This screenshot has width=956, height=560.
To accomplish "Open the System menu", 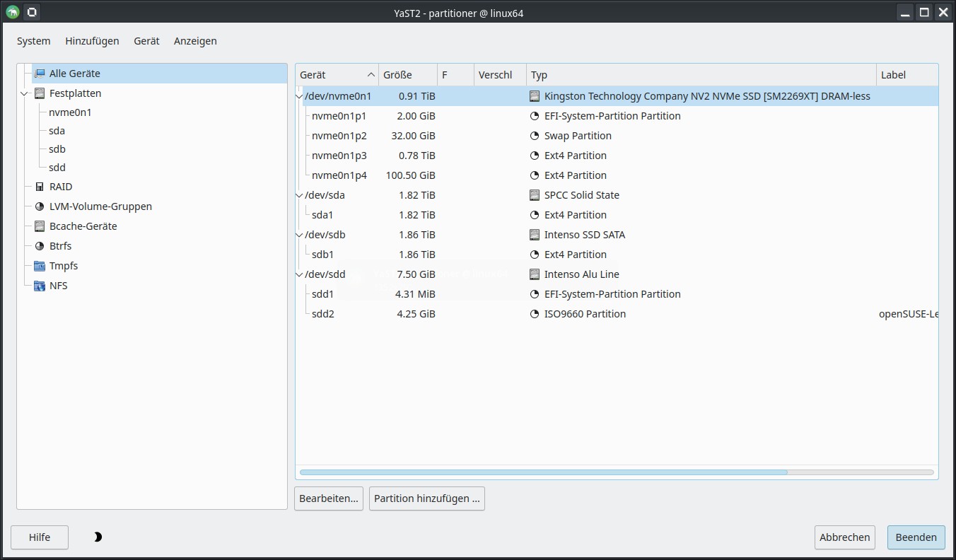I will [34, 41].
